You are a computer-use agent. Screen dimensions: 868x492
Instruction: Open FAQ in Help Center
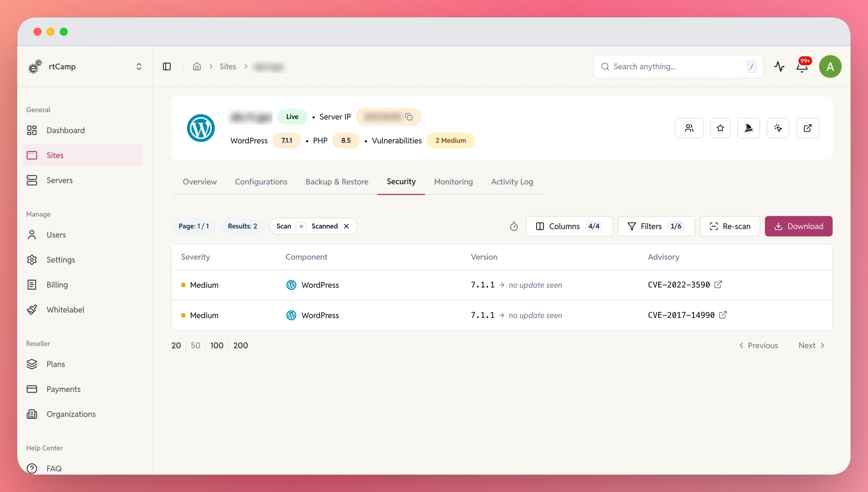[x=83, y=469]
